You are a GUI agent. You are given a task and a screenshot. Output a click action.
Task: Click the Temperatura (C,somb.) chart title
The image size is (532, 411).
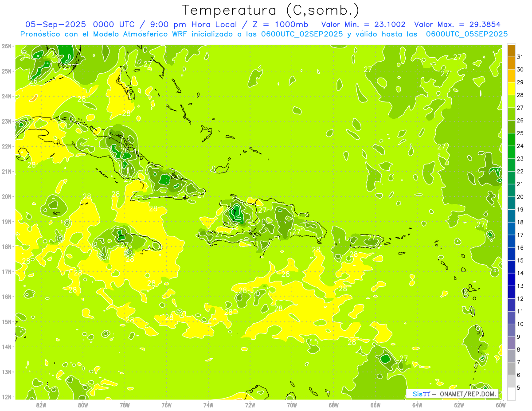tap(271, 10)
